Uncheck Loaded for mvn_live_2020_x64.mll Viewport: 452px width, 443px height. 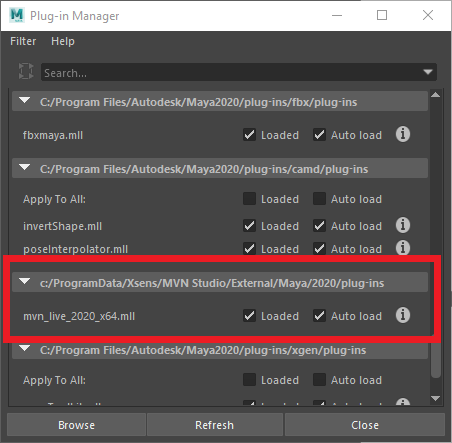[249, 316]
